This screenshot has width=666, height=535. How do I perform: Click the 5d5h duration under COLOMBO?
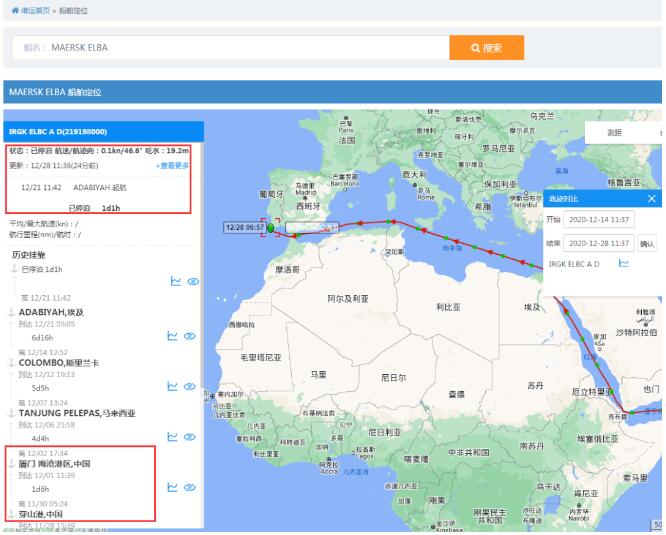tap(40, 388)
